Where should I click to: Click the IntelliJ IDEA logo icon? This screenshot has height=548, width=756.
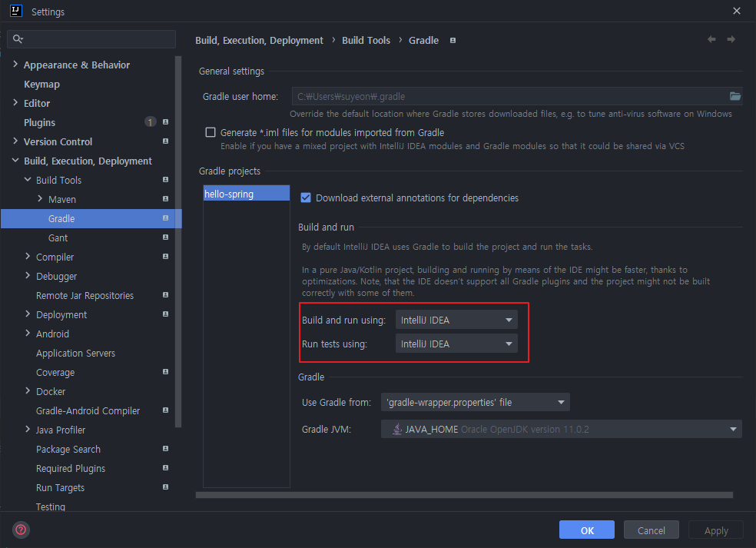pos(16,11)
